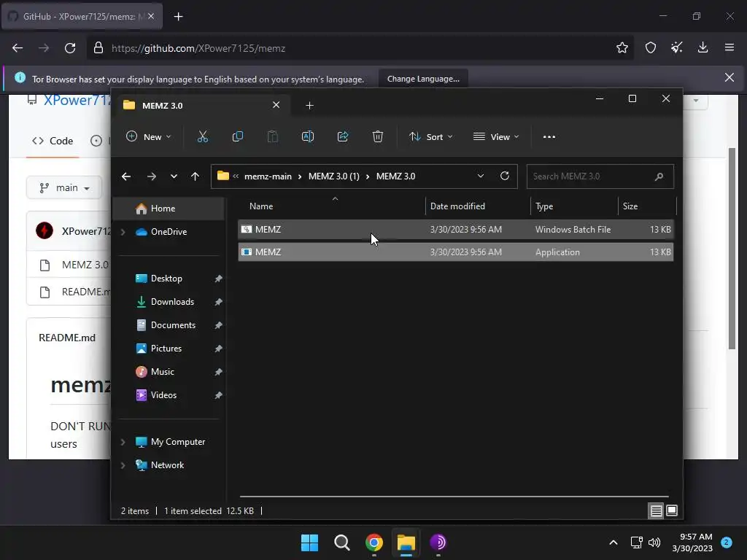Screen dimensions: 747x560
Task: Switch to large thumbnails view icon
Action: click(x=672, y=510)
